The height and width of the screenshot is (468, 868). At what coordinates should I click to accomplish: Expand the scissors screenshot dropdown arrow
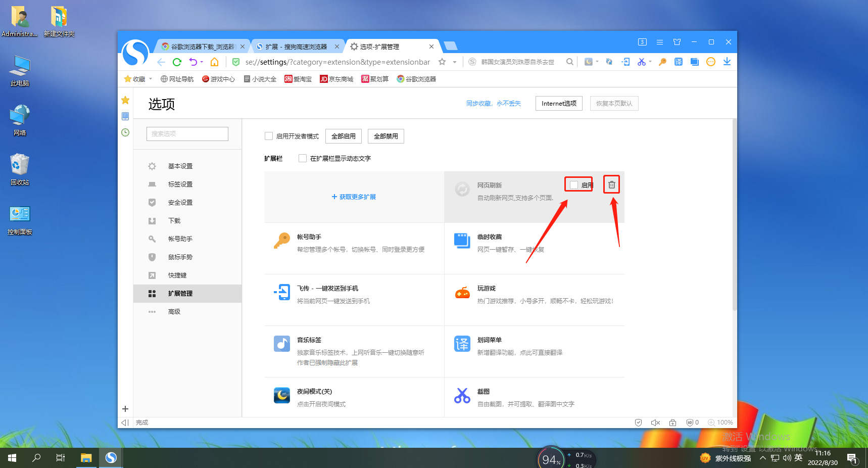coord(650,62)
